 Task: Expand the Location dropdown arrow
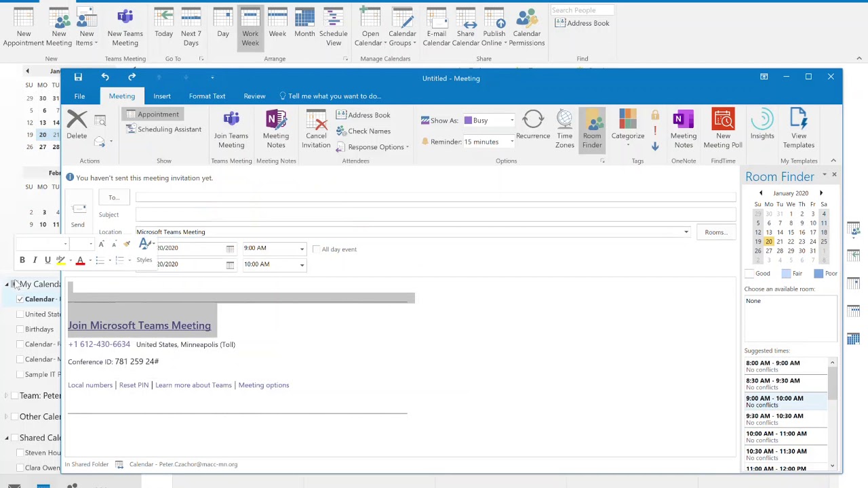pos(686,232)
